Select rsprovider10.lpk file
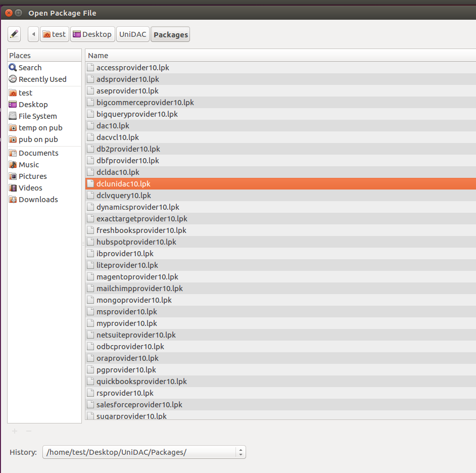This screenshot has width=476, height=473. pyautogui.click(x=281, y=393)
